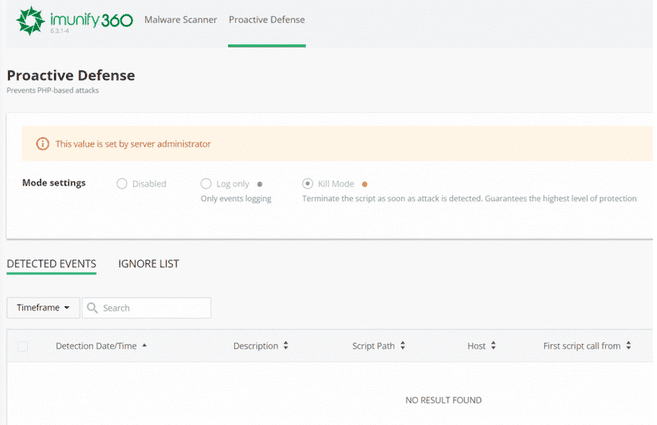Sort by Detection Date/Time arrow
This screenshot has width=657, height=425.
tap(144, 346)
